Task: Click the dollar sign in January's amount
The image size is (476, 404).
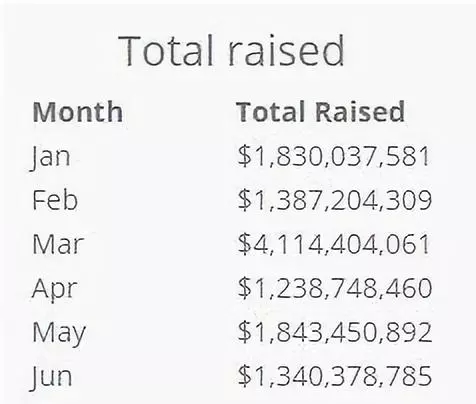Action: point(244,156)
